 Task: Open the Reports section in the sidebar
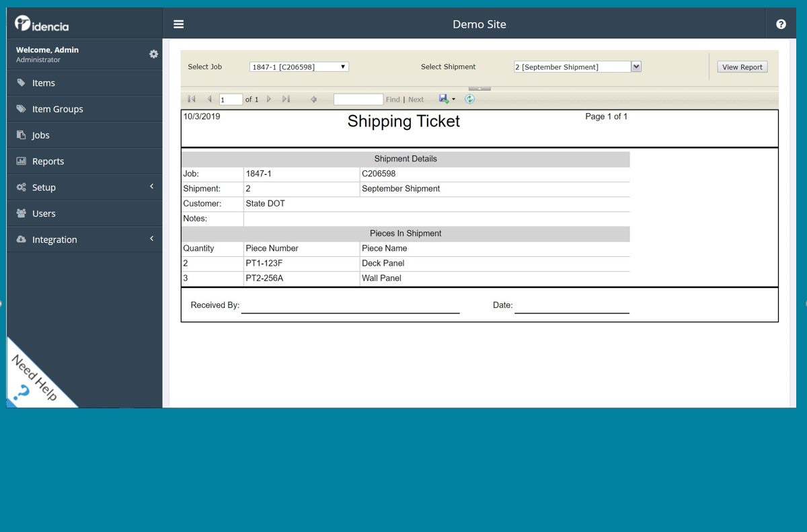point(48,161)
